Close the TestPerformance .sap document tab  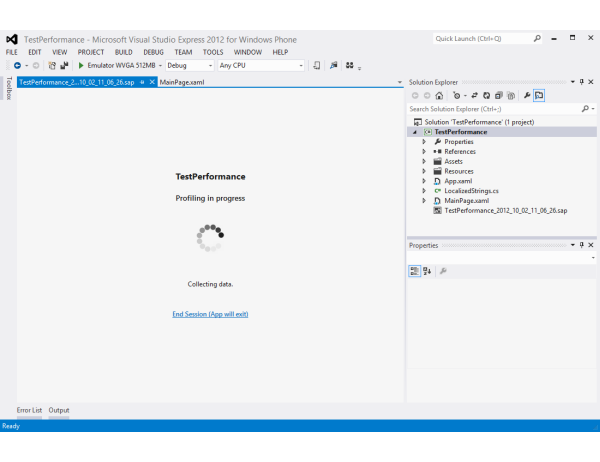point(152,82)
